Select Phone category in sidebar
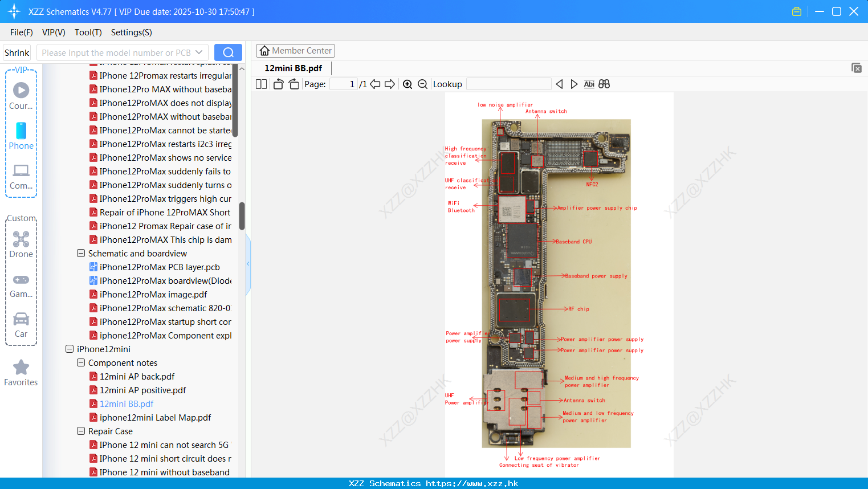Image resolution: width=868 pixels, height=489 pixels. click(x=21, y=136)
